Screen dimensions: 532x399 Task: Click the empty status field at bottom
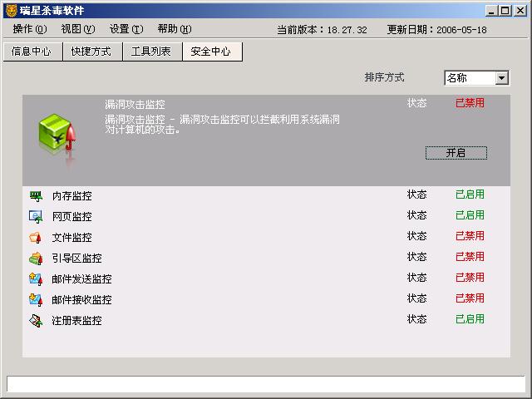coord(266,384)
